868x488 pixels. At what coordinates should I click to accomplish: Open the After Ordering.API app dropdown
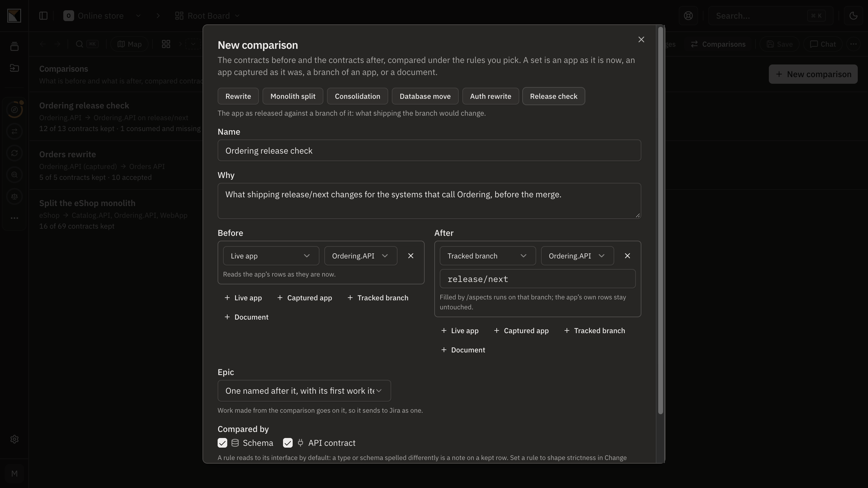click(577, 256)
